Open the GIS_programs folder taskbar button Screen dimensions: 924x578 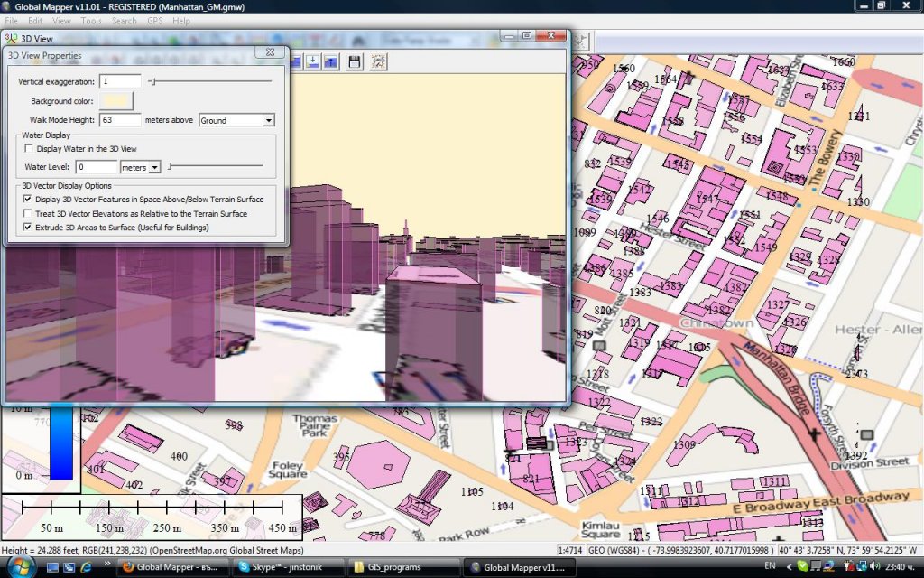pyautogui.click(x=399, y=567)
